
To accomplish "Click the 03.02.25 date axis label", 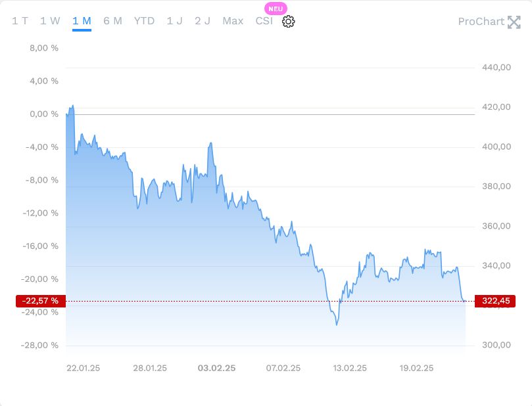I will pos(216,368).
